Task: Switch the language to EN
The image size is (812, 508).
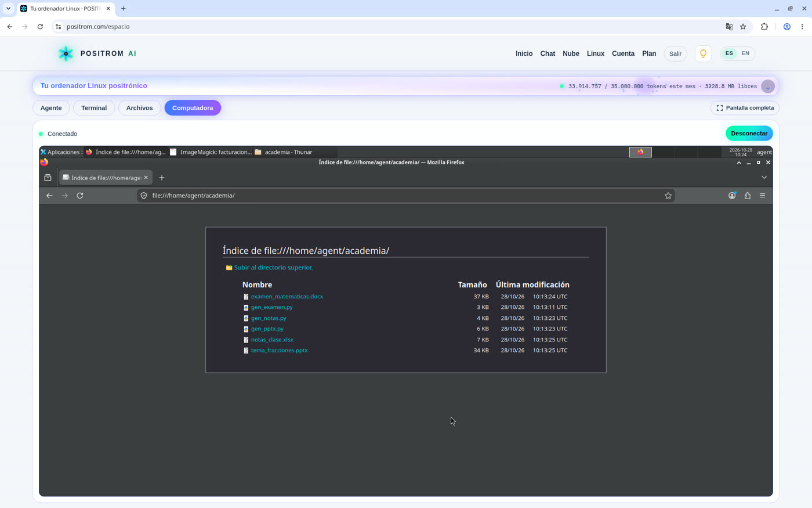Action: 745,53
